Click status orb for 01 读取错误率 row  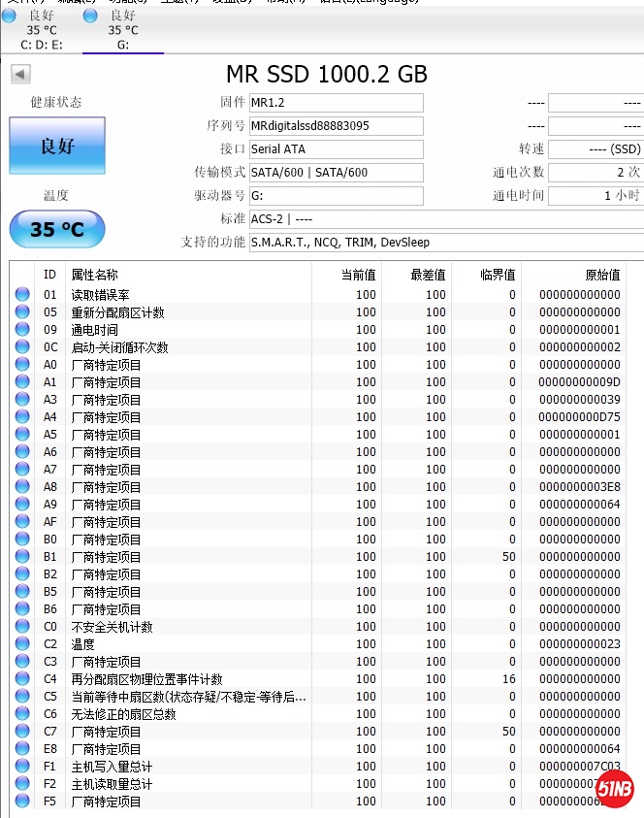22,295
